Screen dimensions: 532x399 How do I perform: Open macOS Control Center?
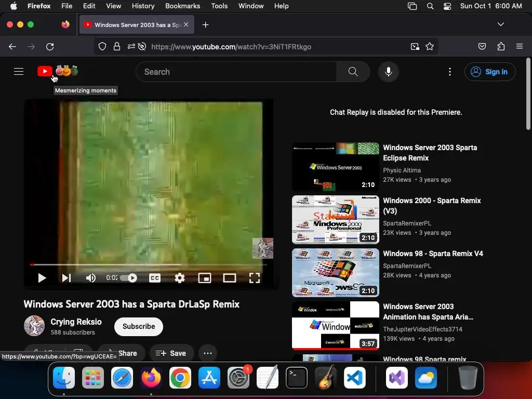click(x=447, y=6)
